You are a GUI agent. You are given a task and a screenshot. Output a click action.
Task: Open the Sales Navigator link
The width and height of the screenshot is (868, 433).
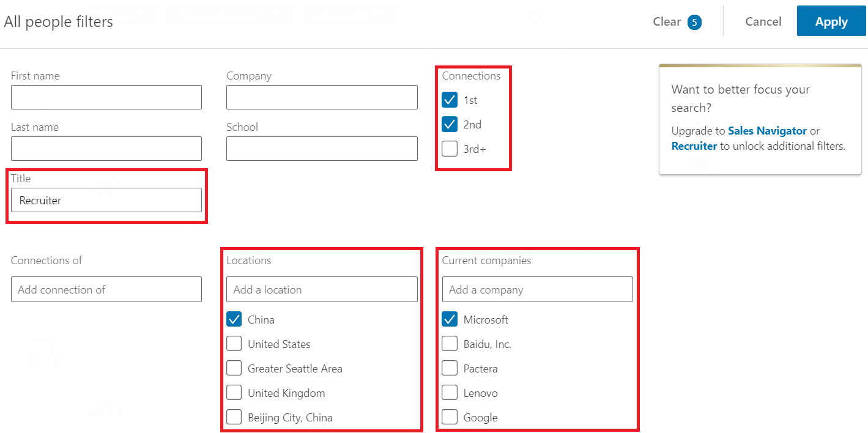(x=767, y=131)
